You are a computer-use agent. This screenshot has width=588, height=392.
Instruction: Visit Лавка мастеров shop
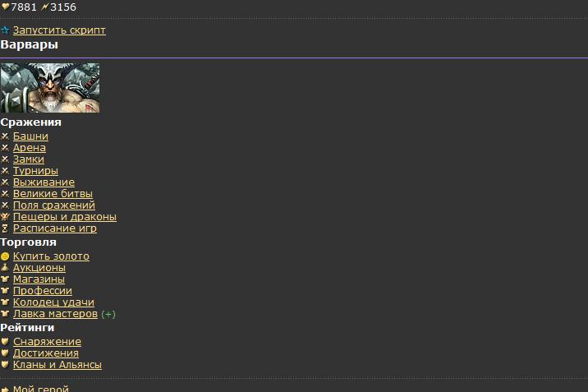click(55, 314)
